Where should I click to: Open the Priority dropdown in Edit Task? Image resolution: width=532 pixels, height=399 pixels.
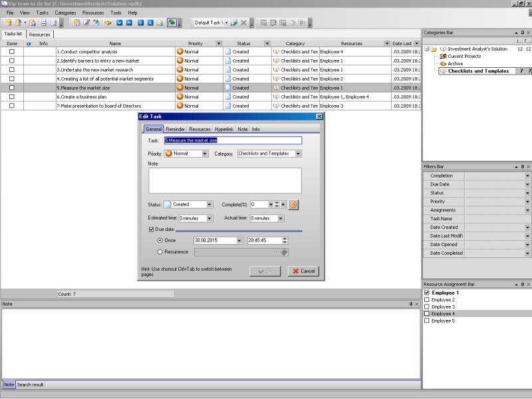pos(203,154)
